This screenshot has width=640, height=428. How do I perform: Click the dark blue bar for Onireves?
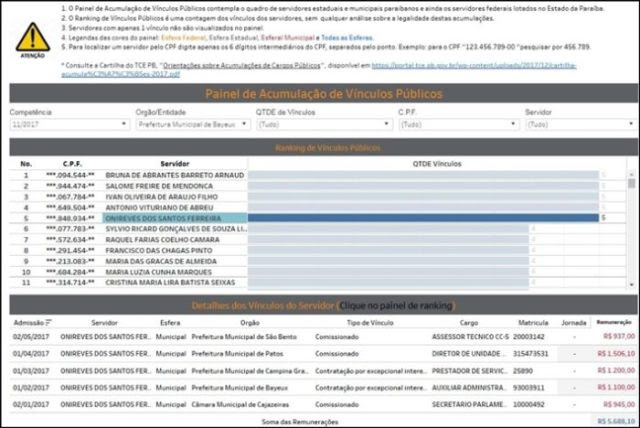point(423,218)
